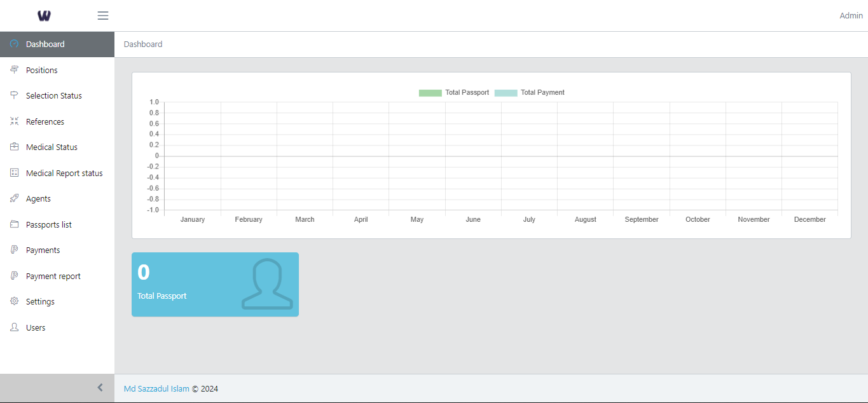Screen dimensions: 868x403
Task: Click the December axis label
Action: [x=810, y=219]
